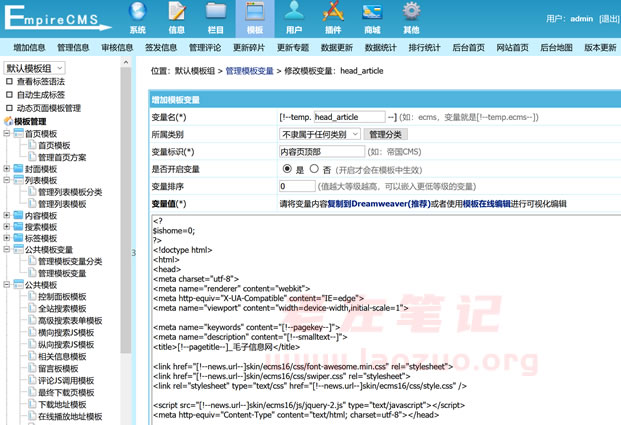The image size is (621, 425).
Task: Click the 管理分类 button
Action: 385,134
